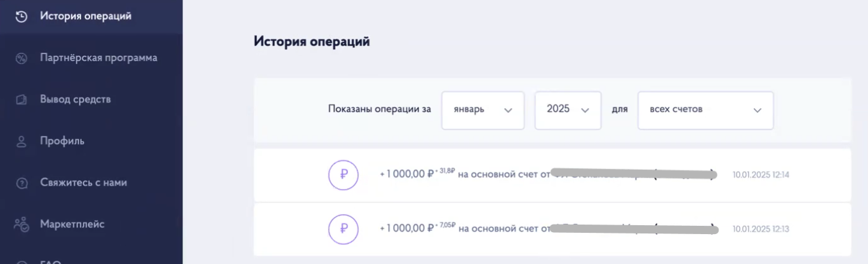
Task: Click the wallet icon beside Вывод средств
Action: [21, 100]
